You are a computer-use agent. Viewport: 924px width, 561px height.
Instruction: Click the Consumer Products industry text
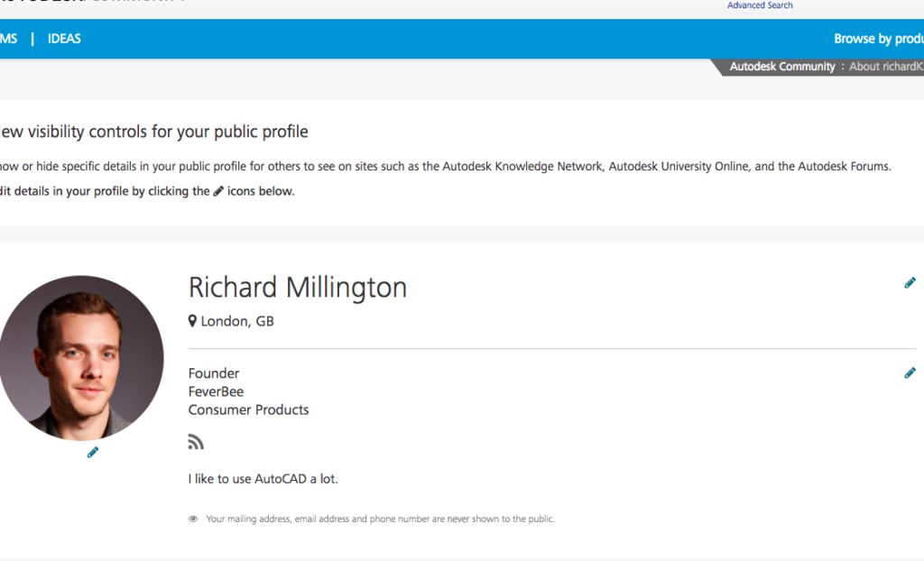coord(248,409)
